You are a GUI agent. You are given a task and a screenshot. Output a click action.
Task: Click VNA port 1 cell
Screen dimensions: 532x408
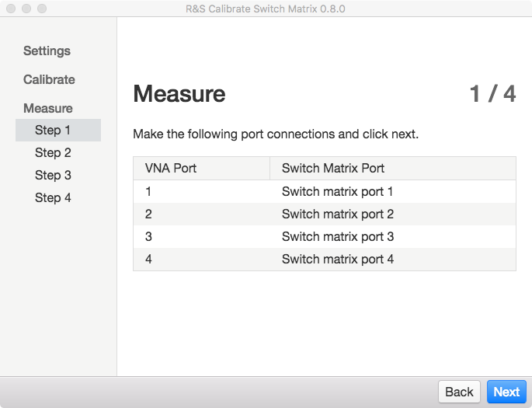(201, 191)
